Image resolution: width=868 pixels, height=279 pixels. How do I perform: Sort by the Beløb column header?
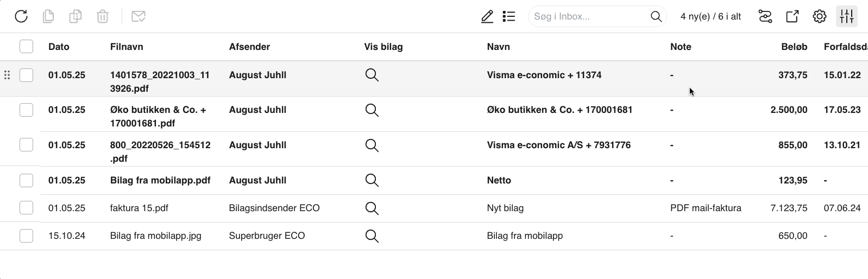point(794,47)
